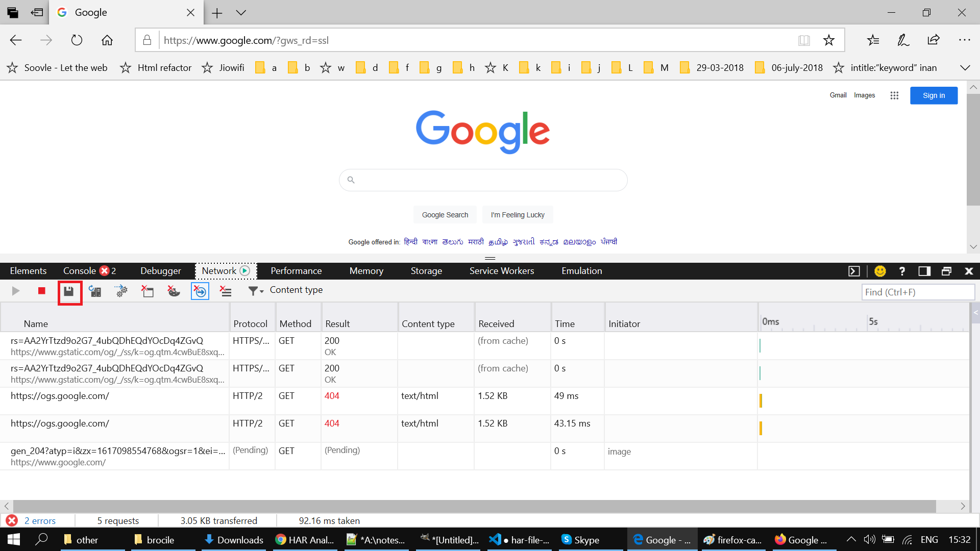
Task: Click the Clear cache icon
Action: [x=148, y=291]
